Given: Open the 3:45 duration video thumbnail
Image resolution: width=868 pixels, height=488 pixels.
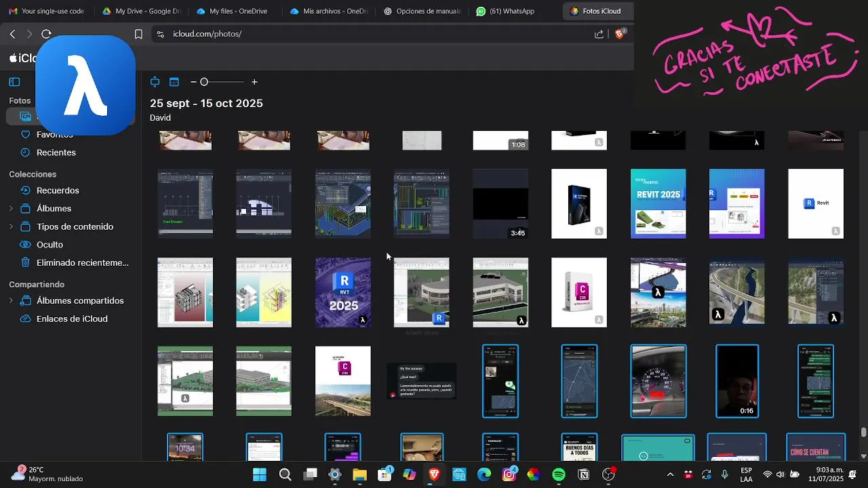Looking at the screenshot, I should pyautogui.click(x=500, y=204).
